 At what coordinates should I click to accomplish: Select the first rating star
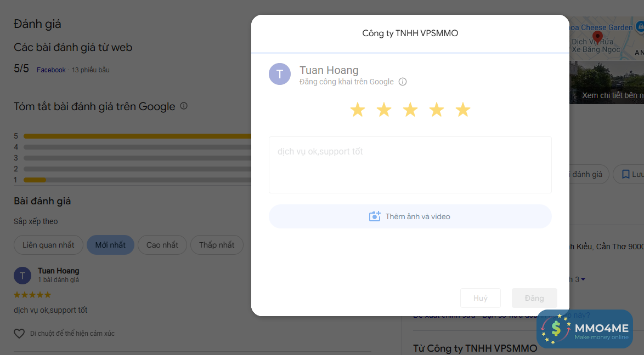pyautogui.click(x=357, y=110)
